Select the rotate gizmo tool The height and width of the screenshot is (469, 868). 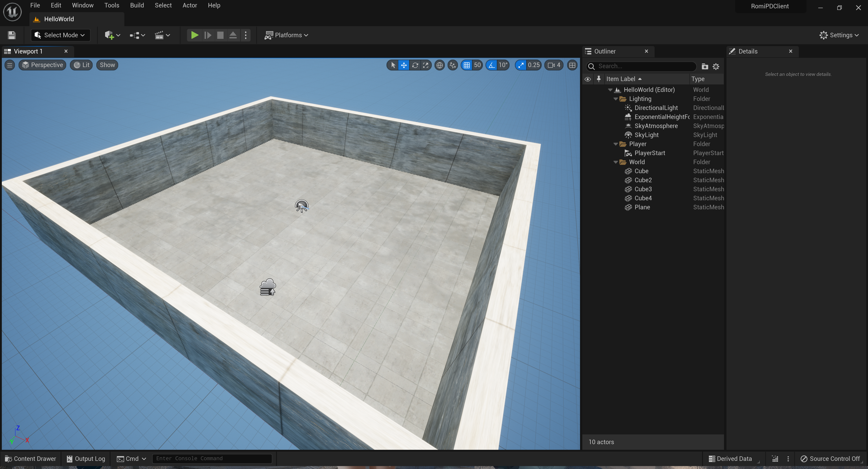click(x=415, y=65)
